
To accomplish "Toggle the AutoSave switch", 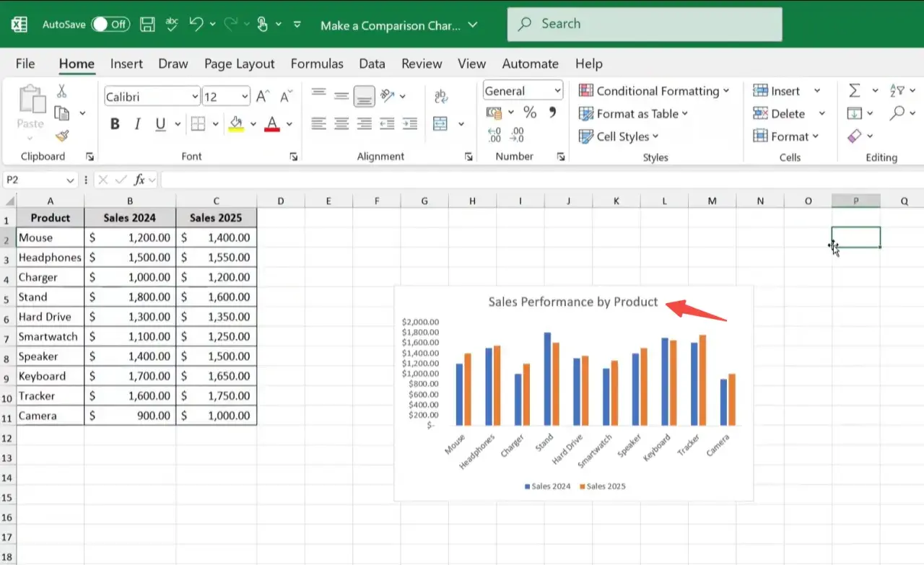I will pos(110,25).
